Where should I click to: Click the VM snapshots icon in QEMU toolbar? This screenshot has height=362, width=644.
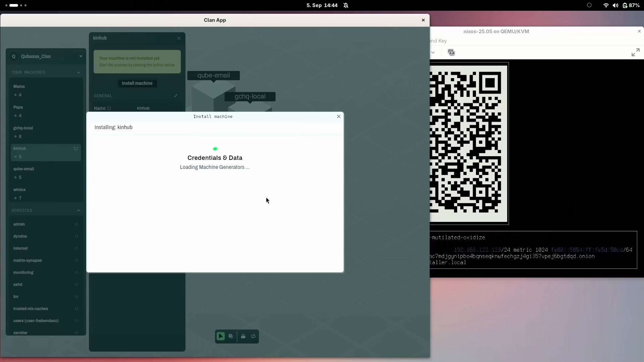(x=451, y=52)
